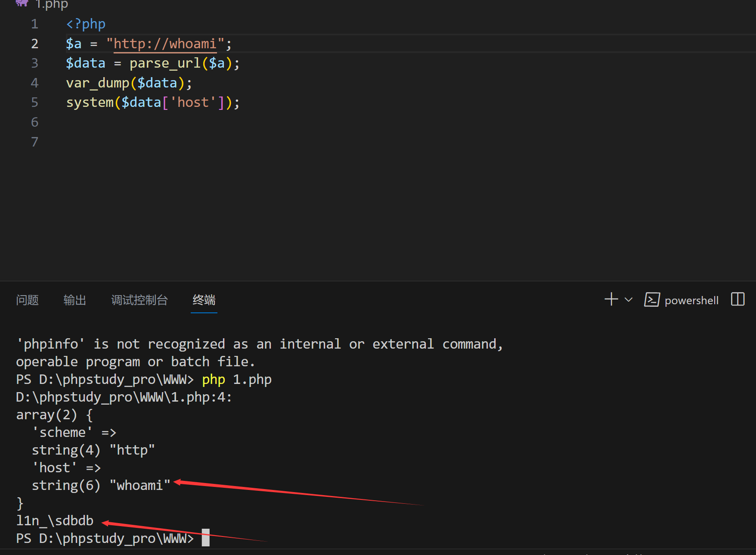Click 'phpinfo' is not recognized terminal line
Viewport: 756px width, 555px height.
[260, 344]
